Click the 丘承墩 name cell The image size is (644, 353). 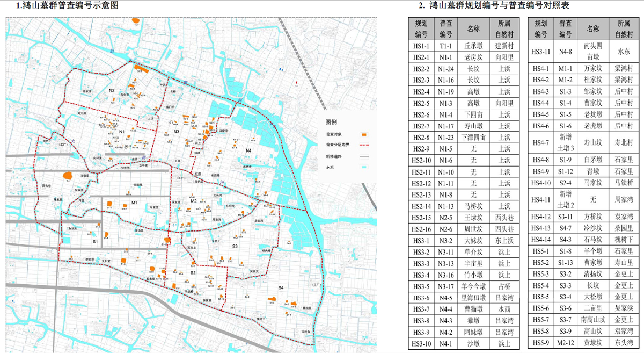[x=472, y=46]
